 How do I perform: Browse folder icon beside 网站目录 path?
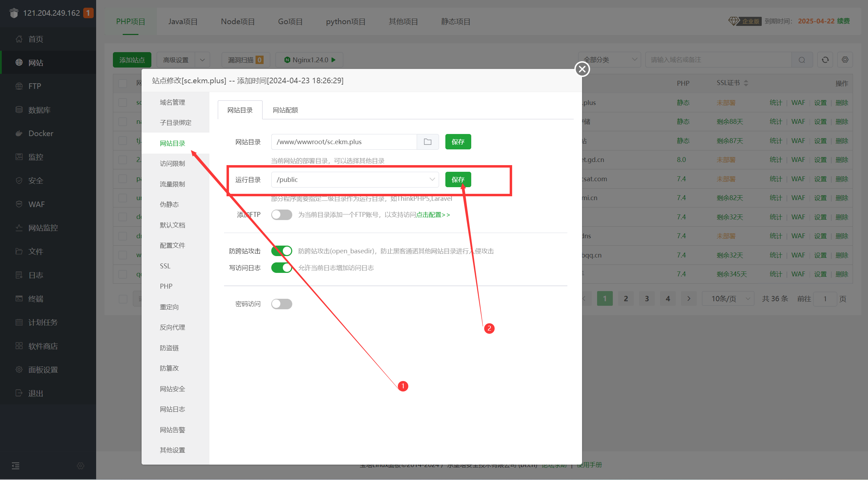pos(428,142)
